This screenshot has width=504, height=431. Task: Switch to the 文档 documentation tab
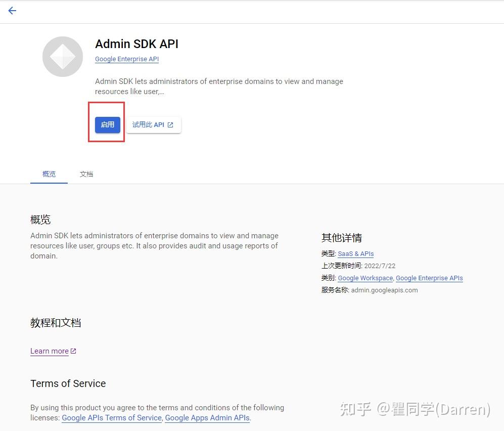click(x=86, y=174)
